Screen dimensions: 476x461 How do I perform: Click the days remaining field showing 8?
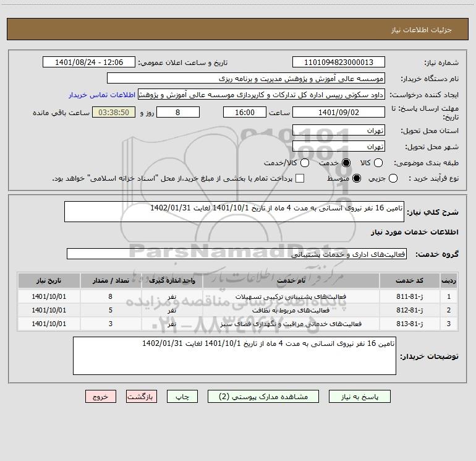coord(178,112)
